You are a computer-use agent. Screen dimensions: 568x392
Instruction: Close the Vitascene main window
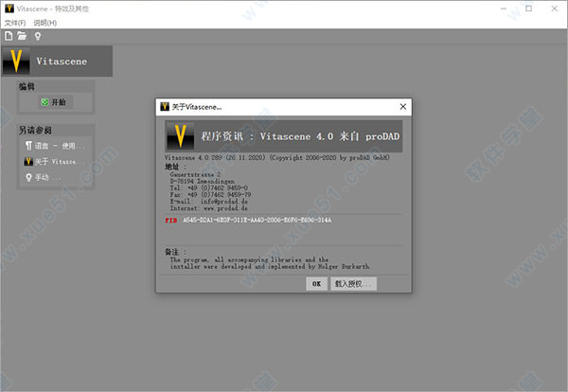point(554,9)
